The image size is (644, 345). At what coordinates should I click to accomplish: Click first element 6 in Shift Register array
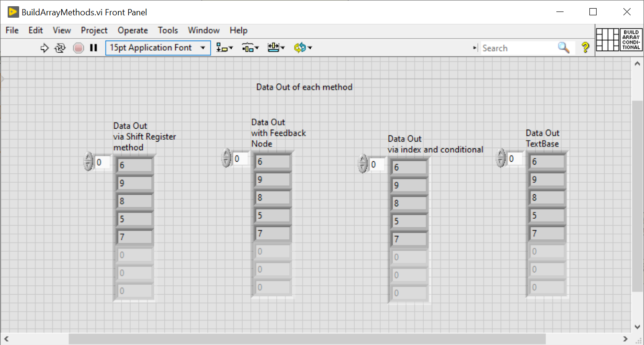(135, 166)
